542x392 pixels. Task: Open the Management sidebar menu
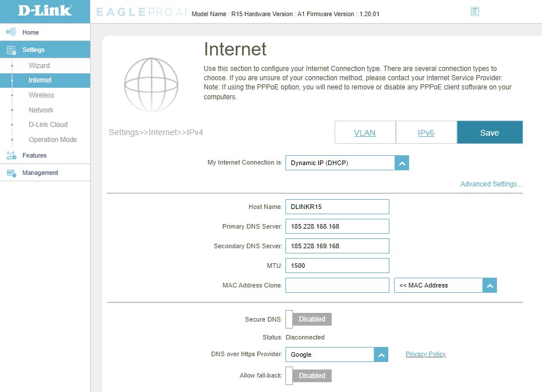coord(45,173)
